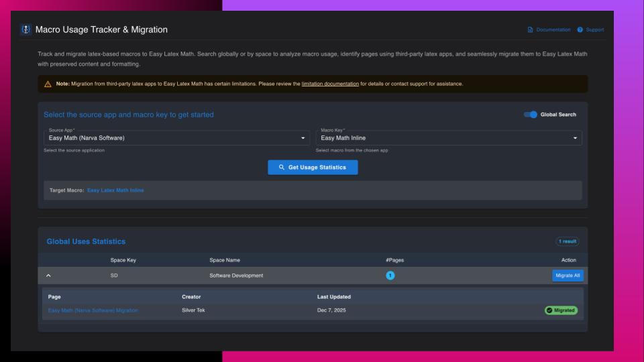Click the SD space key cell
Screen dimensions: 644x362
114,276
